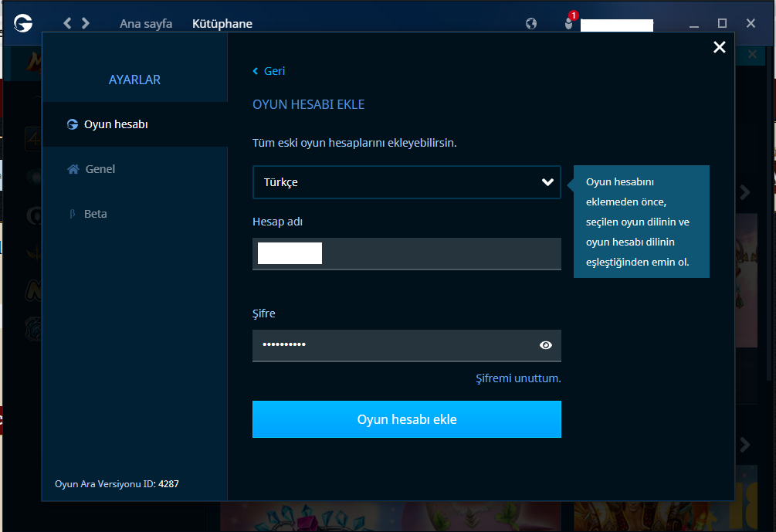Click the Oyun hesabı ekle button
This screenshot has width=776, height=532.
click(x=407, y=419)
